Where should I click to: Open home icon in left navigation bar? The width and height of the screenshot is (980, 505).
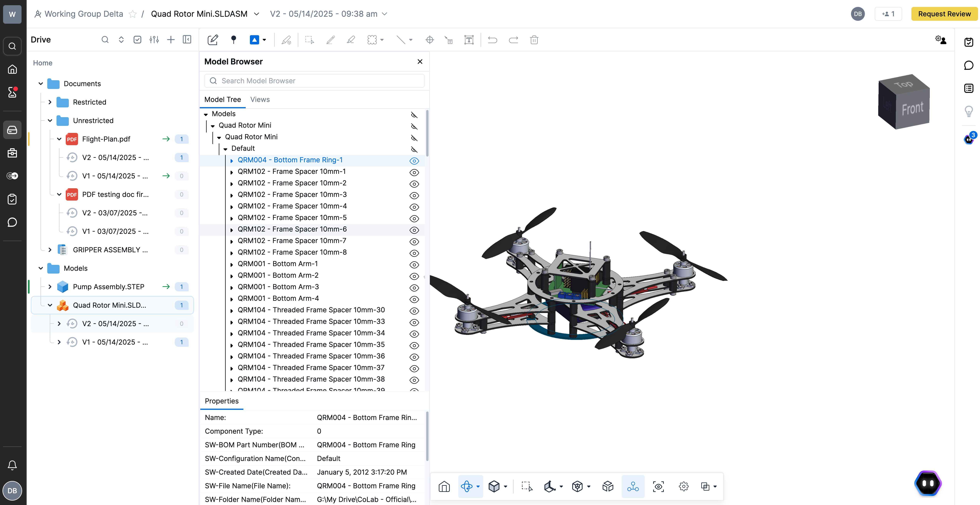click(12, 69)
